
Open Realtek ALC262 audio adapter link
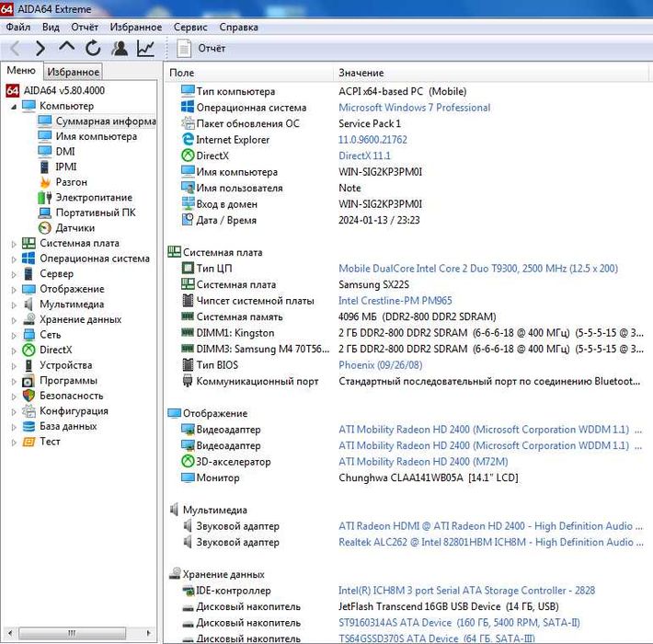tap(490, 542)
